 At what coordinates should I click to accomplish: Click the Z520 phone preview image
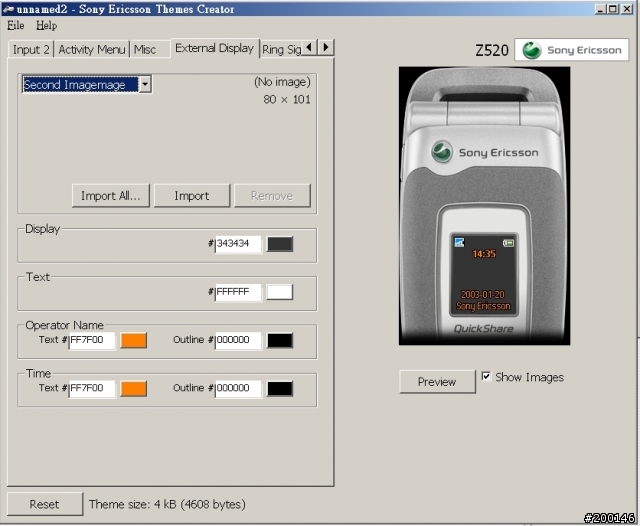484,206
